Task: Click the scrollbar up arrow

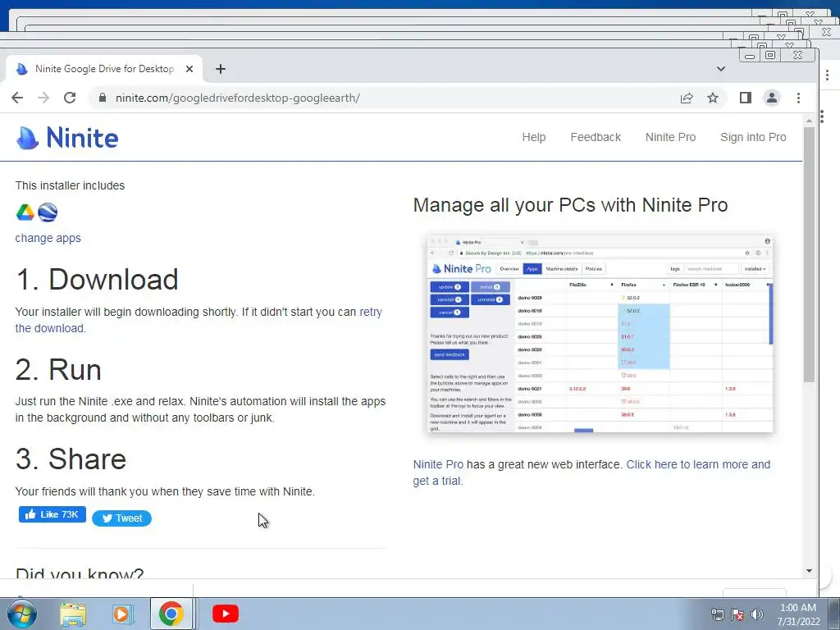Action: point(809,121)
